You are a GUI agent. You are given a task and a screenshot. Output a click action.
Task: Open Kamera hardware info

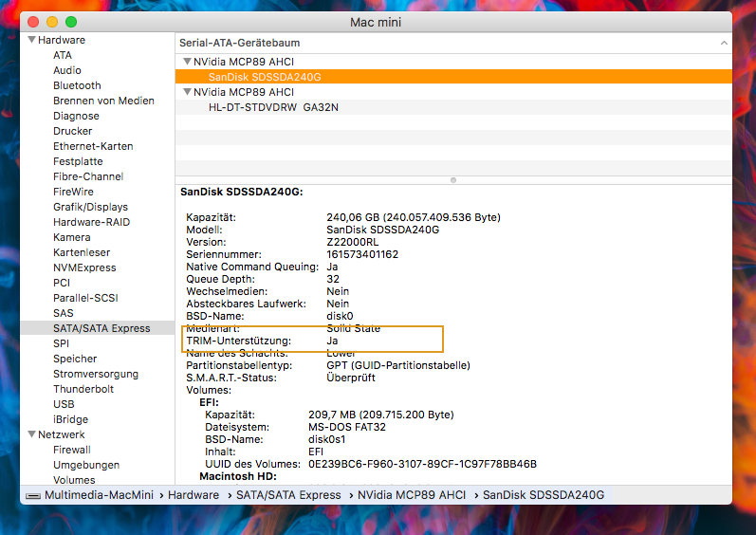[72, 237]
